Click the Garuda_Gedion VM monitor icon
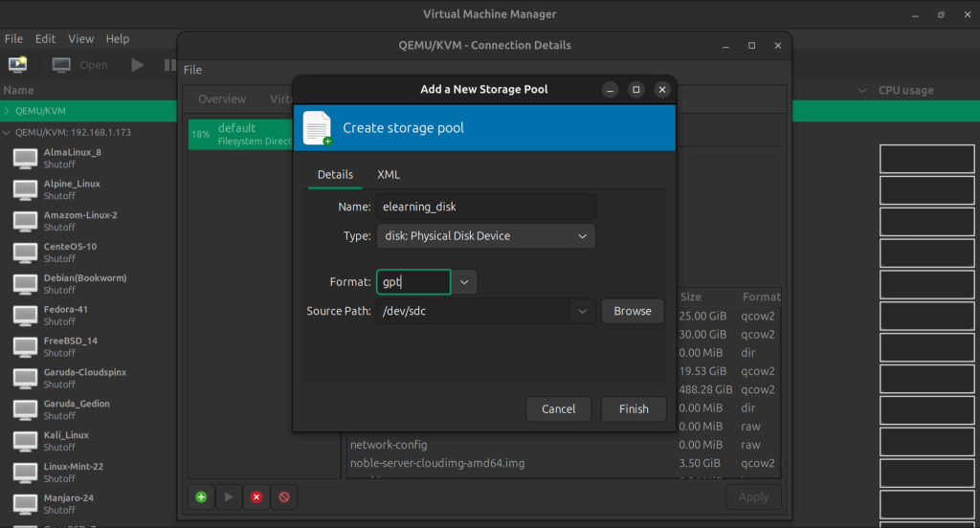This screenshot has width=980, height=528. (x=25, y=410)
